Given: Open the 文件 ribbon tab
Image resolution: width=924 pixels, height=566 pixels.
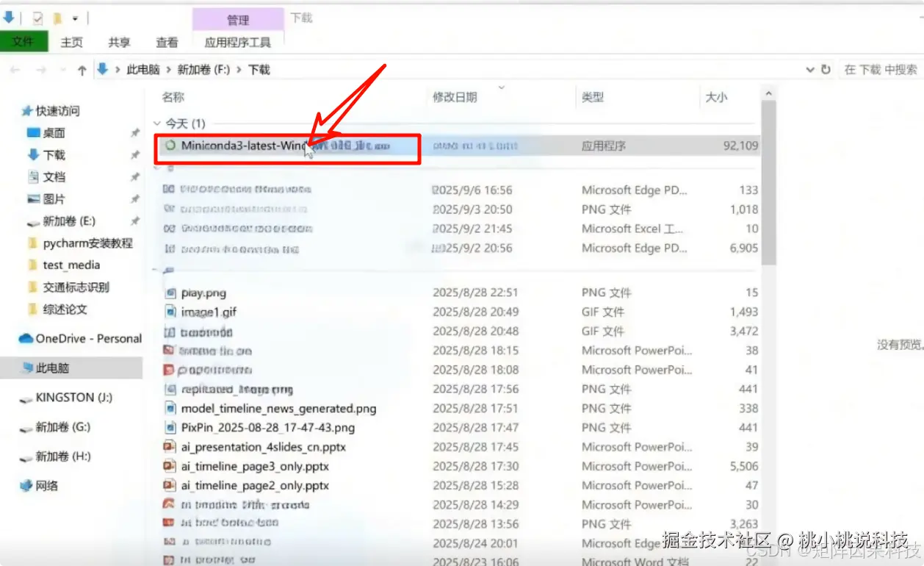Looking at the screenshot, I should click(x=24, y=42).
